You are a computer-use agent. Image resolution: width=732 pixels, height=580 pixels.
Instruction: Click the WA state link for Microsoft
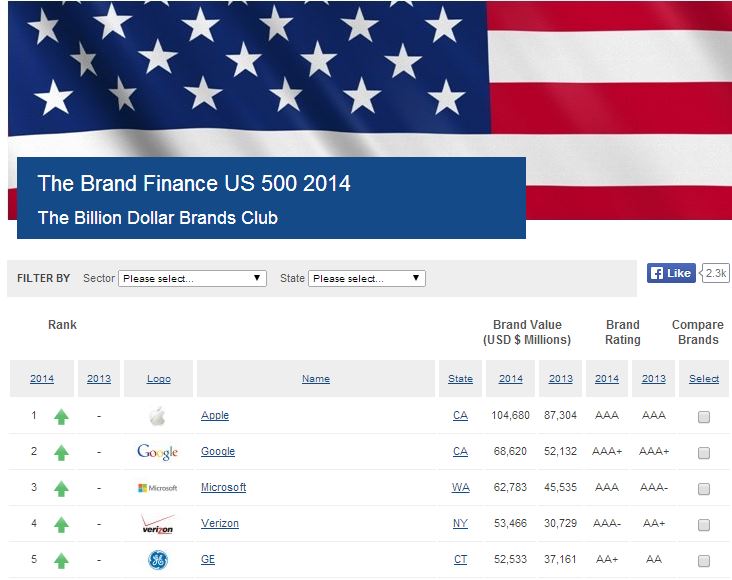tap(460, 488)
